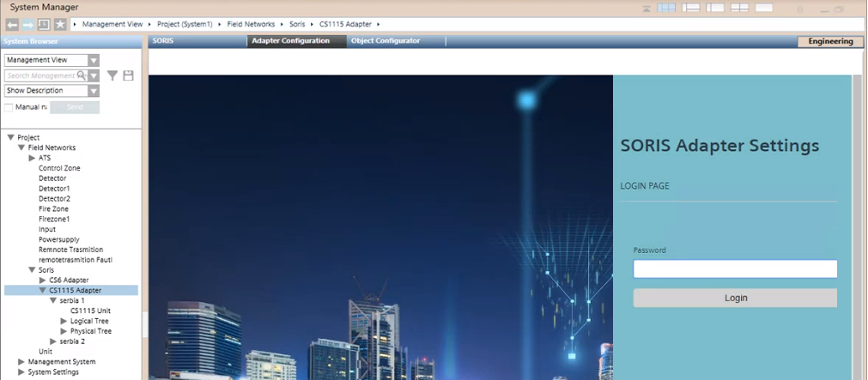Click the collapse-to-top arrow icon in title bar

tap(646, 8)
